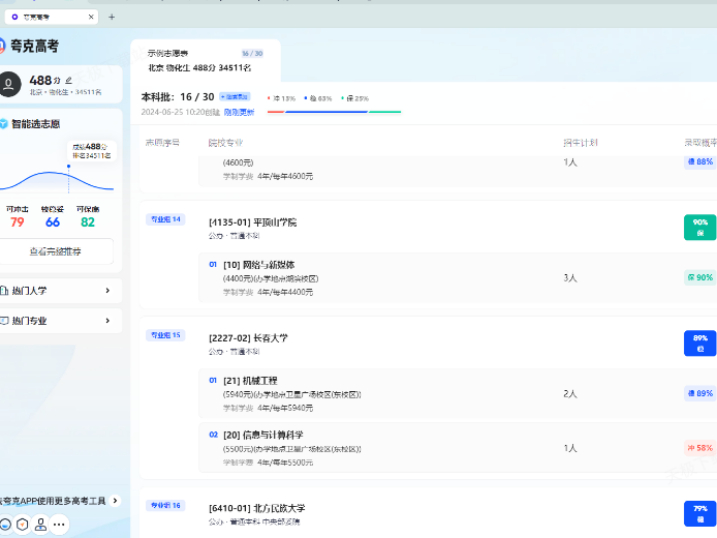
Task: Click the 智能选志愿 panel heading
Action: [x=36, y=124]
